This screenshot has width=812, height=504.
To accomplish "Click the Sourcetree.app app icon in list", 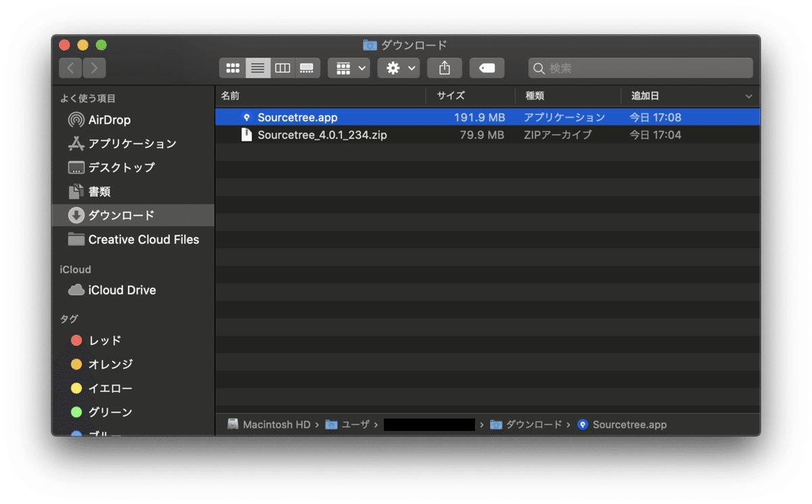I will (x=247, y=117).
